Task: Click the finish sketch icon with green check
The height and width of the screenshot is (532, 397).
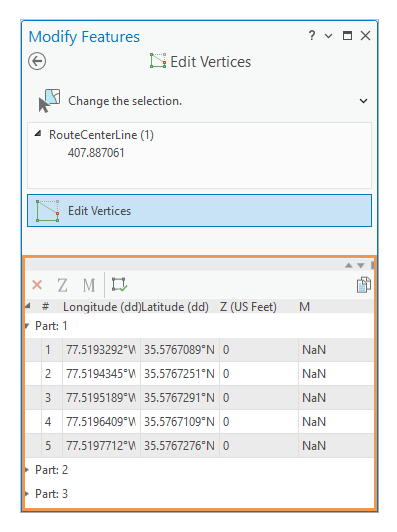Action: pos(119,284)
